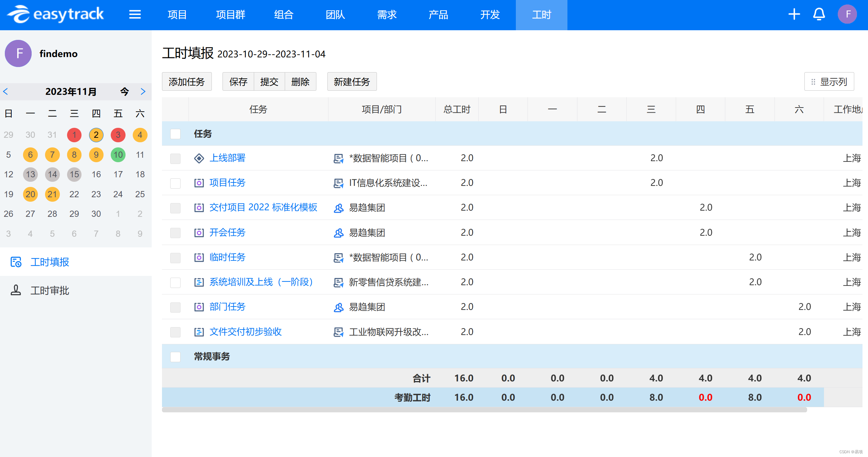This screenshot has height=457, width=868.
Task: Check the 部门任务 row checkbox
Action: (175, 308)
